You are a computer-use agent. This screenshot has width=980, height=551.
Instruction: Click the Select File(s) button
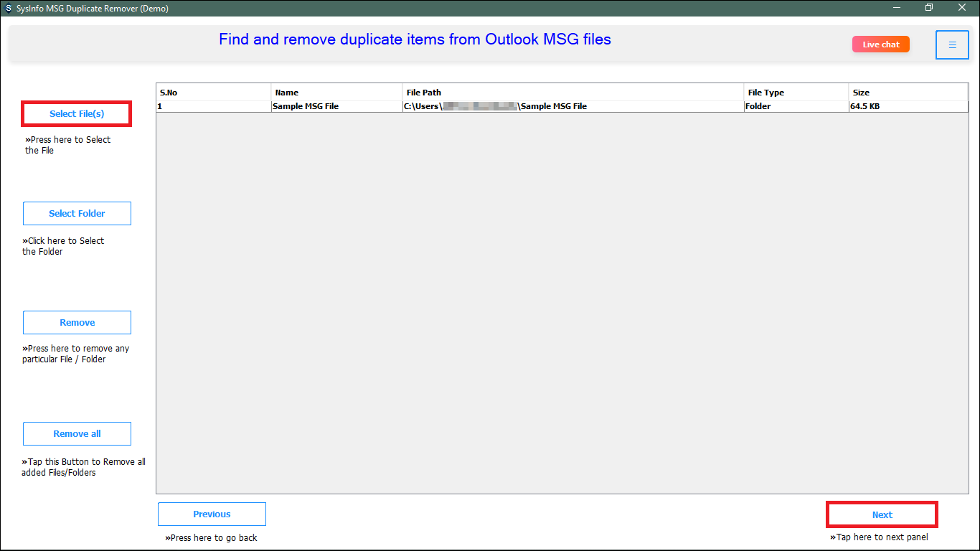(x=76, y=113)
